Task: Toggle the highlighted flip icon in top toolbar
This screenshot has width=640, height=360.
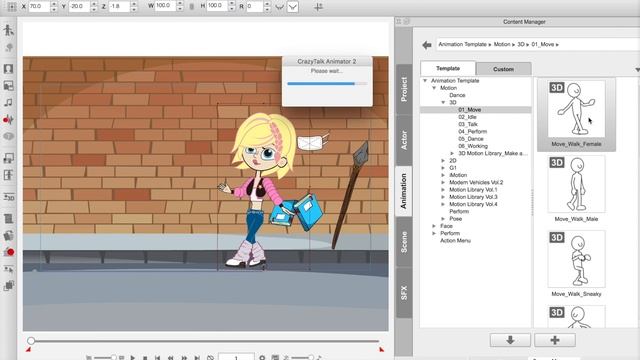Action: pyautogui.click(x=293, y=7)
